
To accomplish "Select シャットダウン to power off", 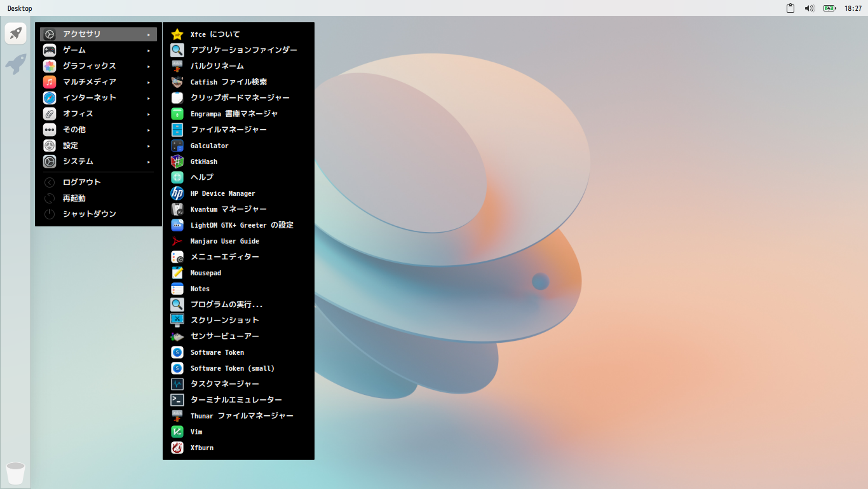I will click(x=98, y=214).
